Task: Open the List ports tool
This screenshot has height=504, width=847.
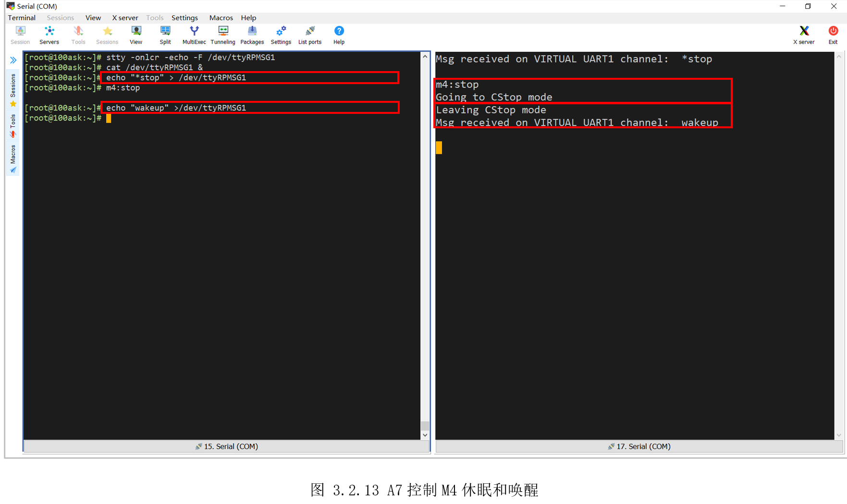Action: click(309, 34)
